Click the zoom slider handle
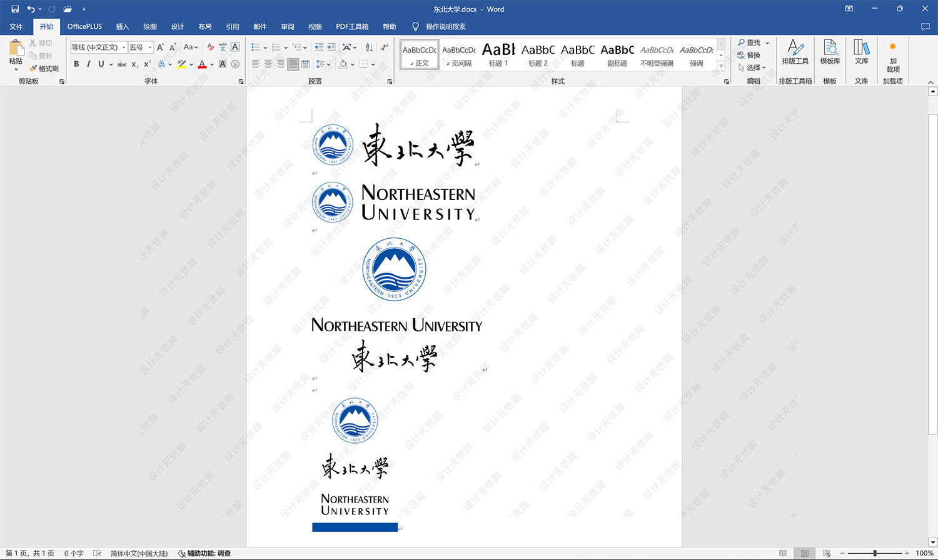 875,553
